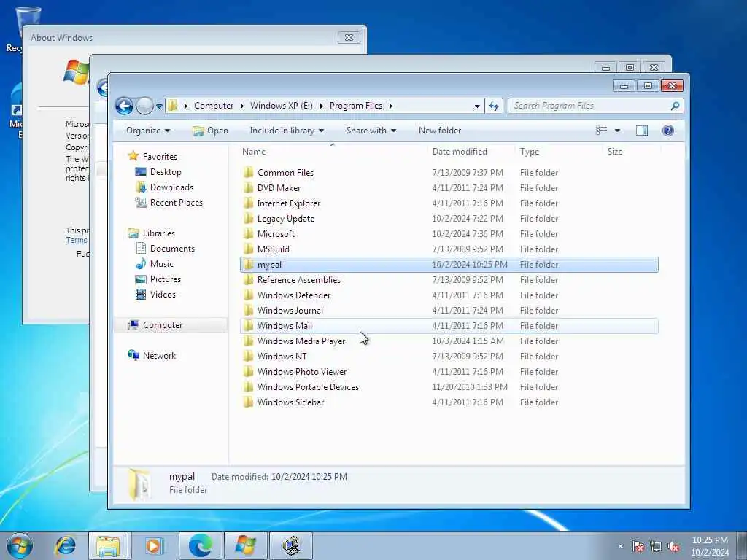This screenshot has height=560, width=747.
Task: Show hidden tray icons arrow
Action: coord(620,546)
